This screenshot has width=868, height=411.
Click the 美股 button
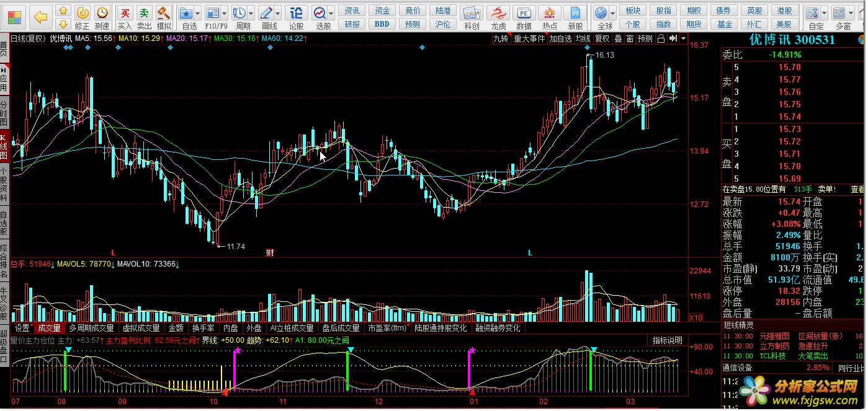(785, 24)
